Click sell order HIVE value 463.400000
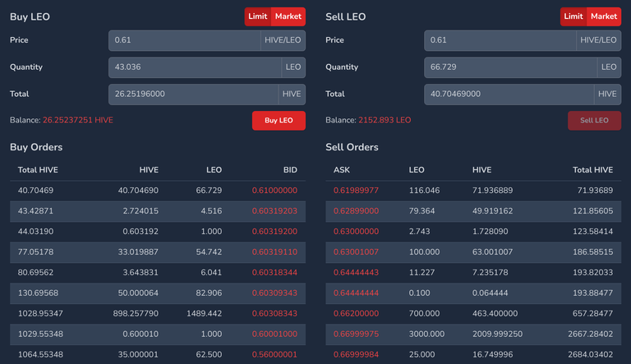 pyautogui.click(x=495, y=314)
